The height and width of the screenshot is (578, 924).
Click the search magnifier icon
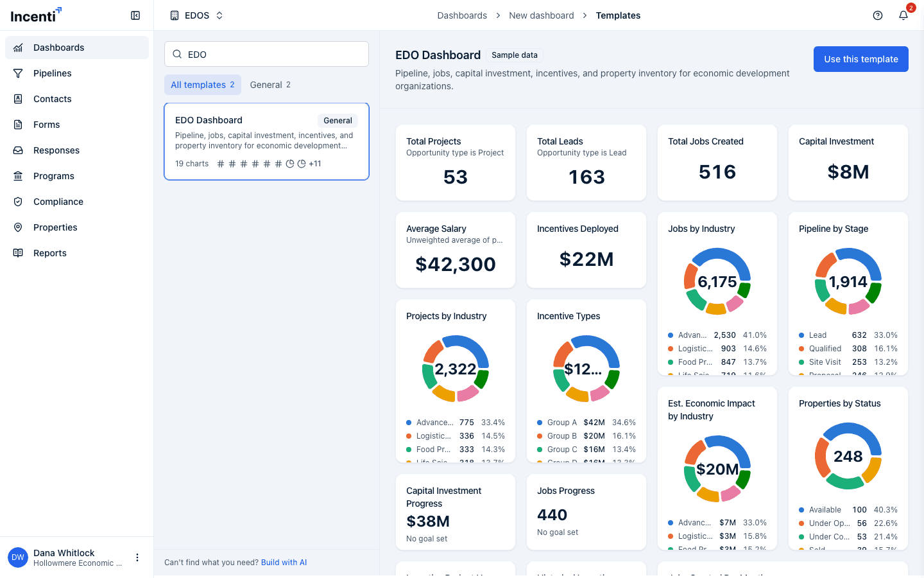(178, 54)
